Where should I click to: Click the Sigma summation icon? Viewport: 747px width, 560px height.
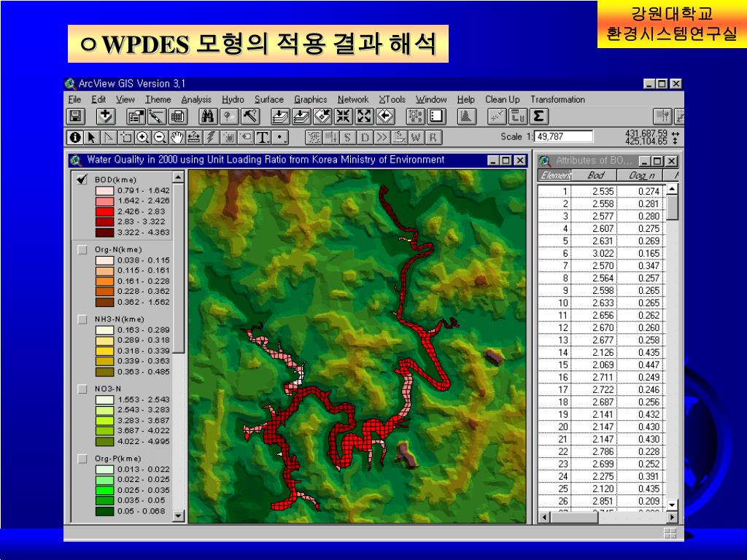pos(538,116)
